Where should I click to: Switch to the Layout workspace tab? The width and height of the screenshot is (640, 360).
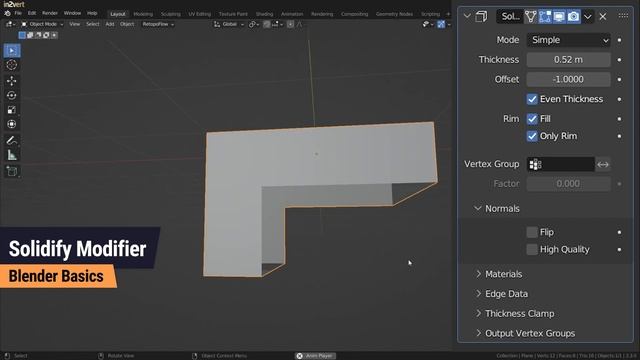click(x=118, y=14)
